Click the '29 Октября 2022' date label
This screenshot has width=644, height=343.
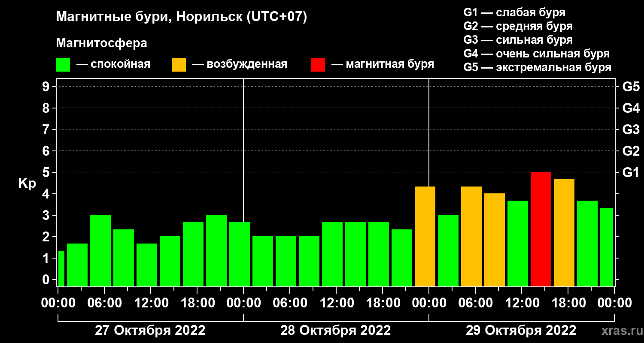[x=521, y=331]
